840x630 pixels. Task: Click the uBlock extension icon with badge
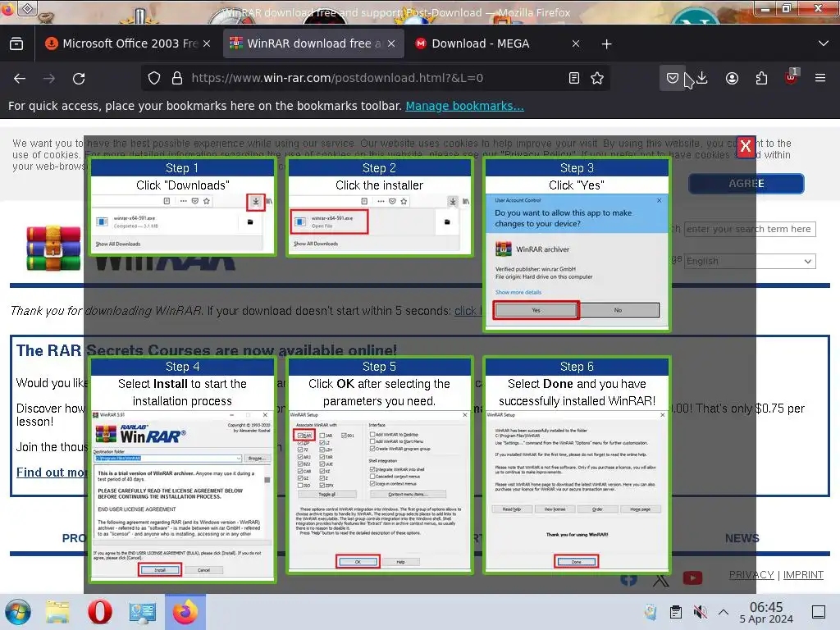792,76
